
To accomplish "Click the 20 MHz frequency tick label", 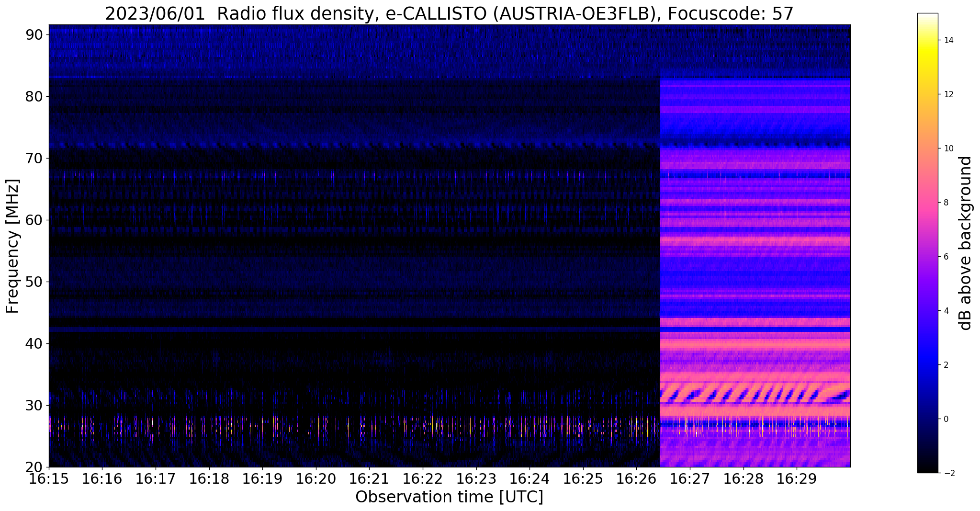I will pyautogui.click(x=34, y=467).
